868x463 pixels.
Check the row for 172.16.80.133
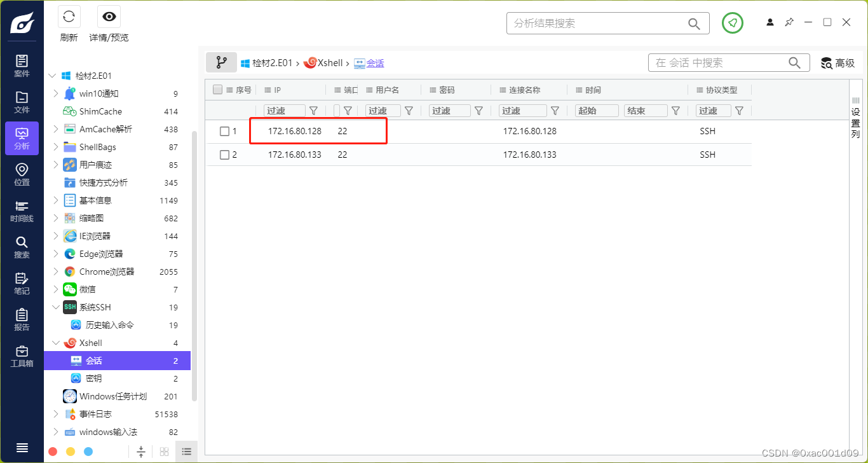tap(224, 154)
